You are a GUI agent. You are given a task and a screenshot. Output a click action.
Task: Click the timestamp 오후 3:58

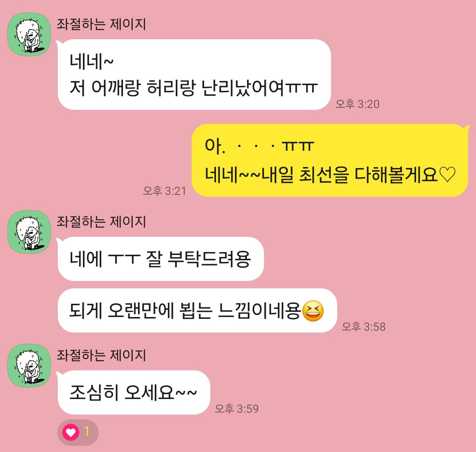[363, 327]
